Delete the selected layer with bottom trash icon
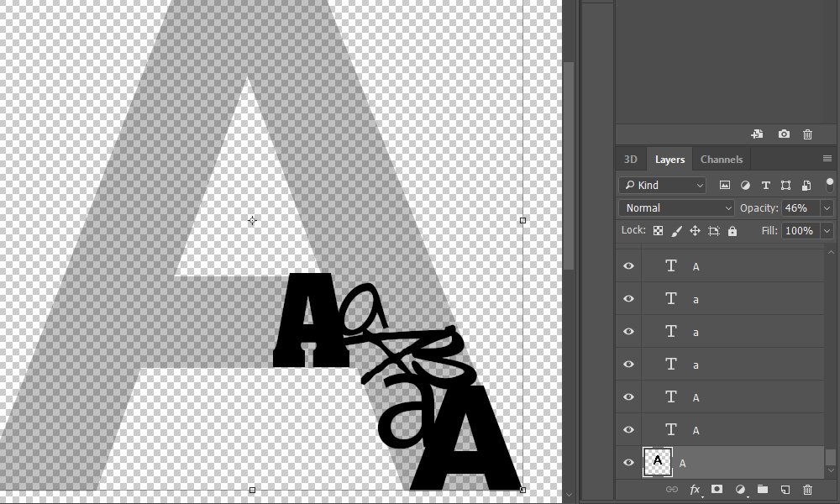840x504 pixels. [x=808, y=490]
